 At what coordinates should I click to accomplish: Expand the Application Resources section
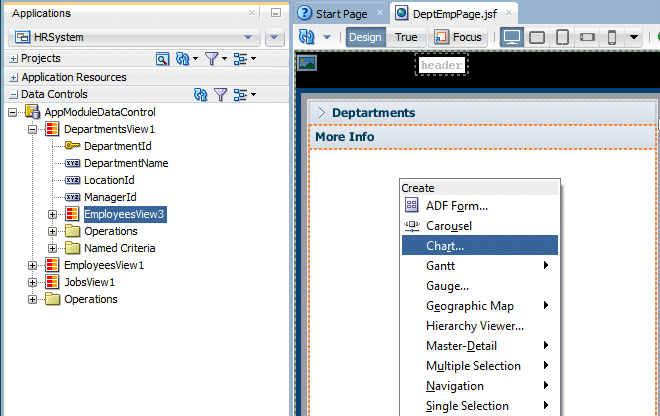[13, 77]
